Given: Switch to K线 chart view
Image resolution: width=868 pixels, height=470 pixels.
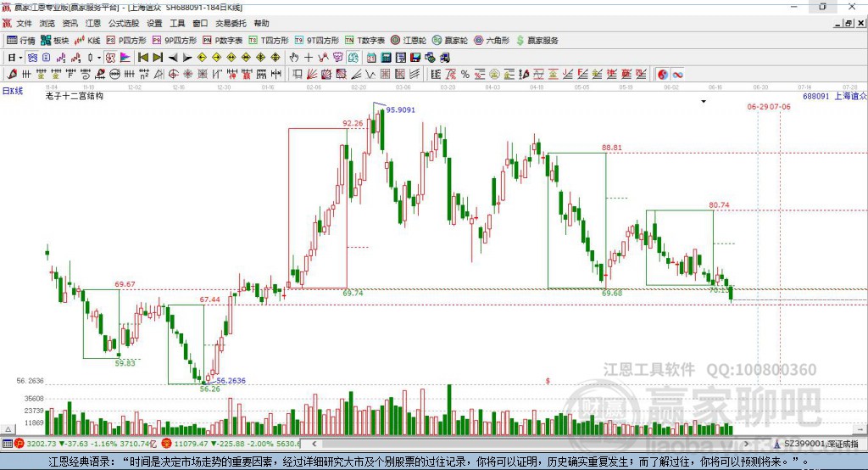Looking at the screenshot, I should pos(87,41).
